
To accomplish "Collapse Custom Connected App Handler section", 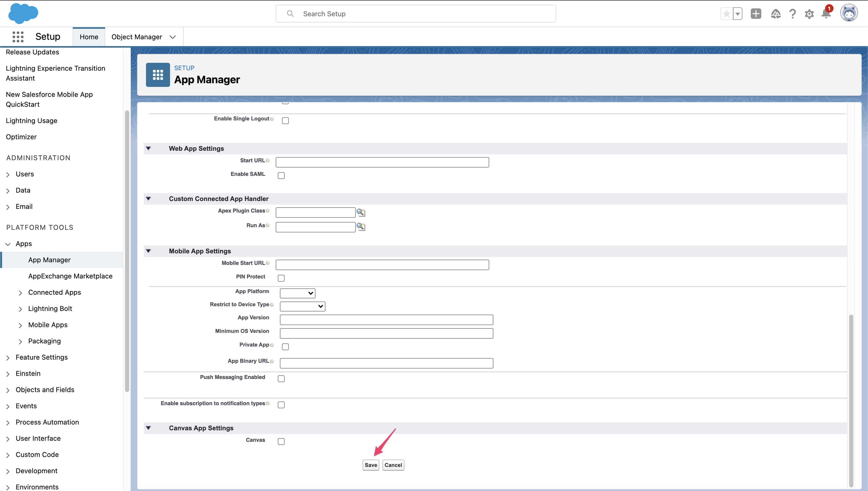I will [x=148, y=199].
